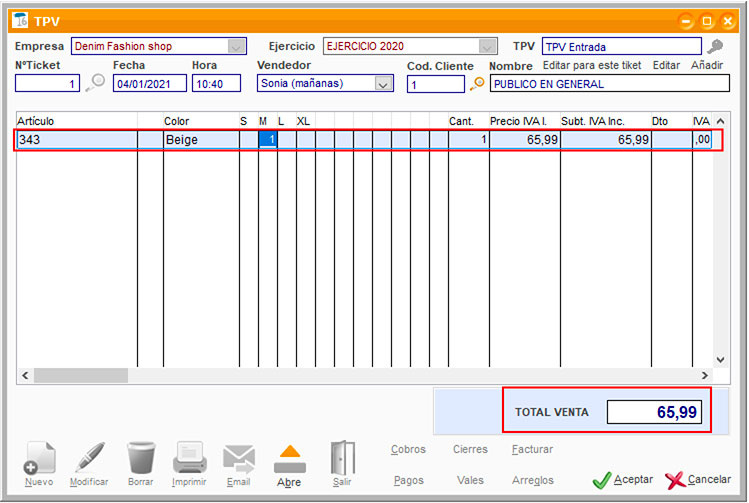The height and width of the screenshot is (503, 749).
Task: Exit with the Salir door icon
Action: click(342, 458)
